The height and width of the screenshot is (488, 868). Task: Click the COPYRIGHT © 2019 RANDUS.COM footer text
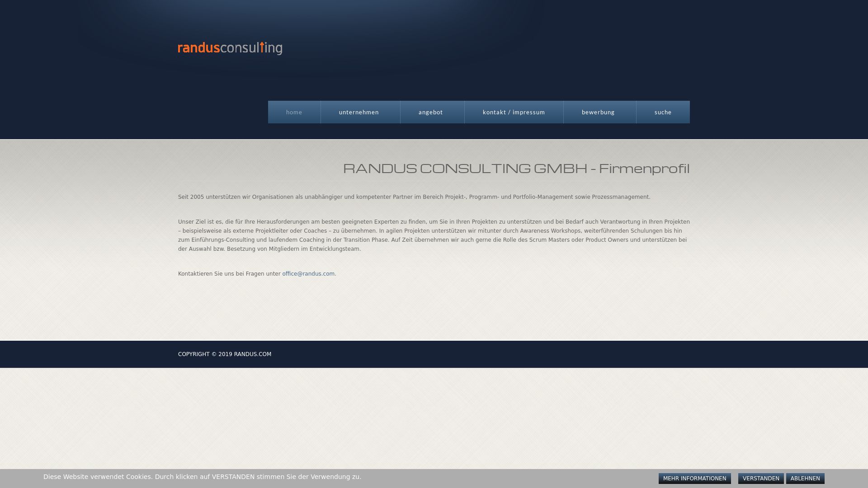coord(225,354)
